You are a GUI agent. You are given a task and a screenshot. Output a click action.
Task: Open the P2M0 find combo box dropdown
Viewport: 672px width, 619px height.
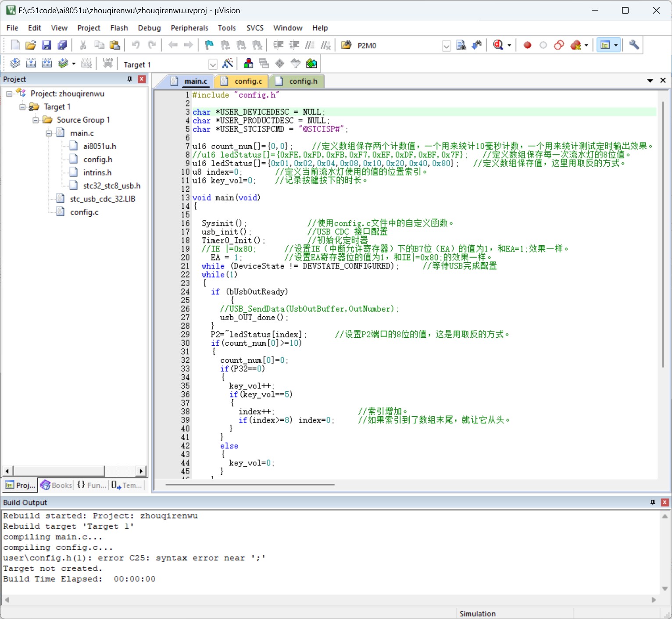447,46
